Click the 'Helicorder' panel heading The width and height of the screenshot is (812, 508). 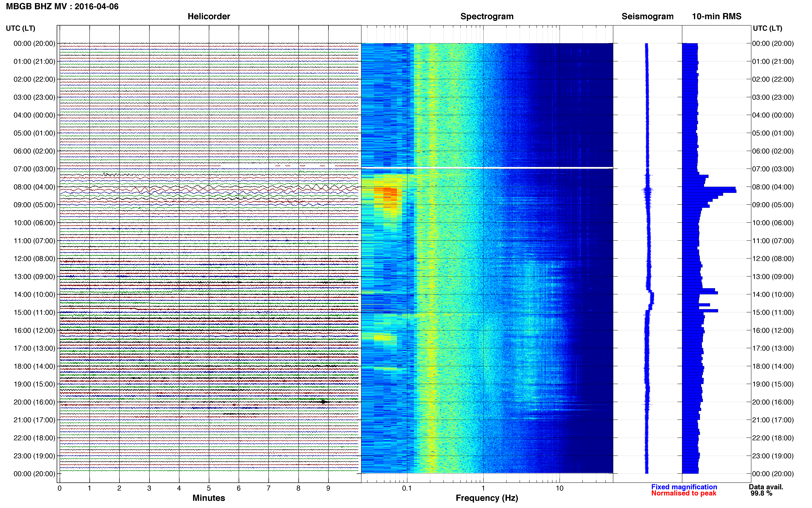209,16
